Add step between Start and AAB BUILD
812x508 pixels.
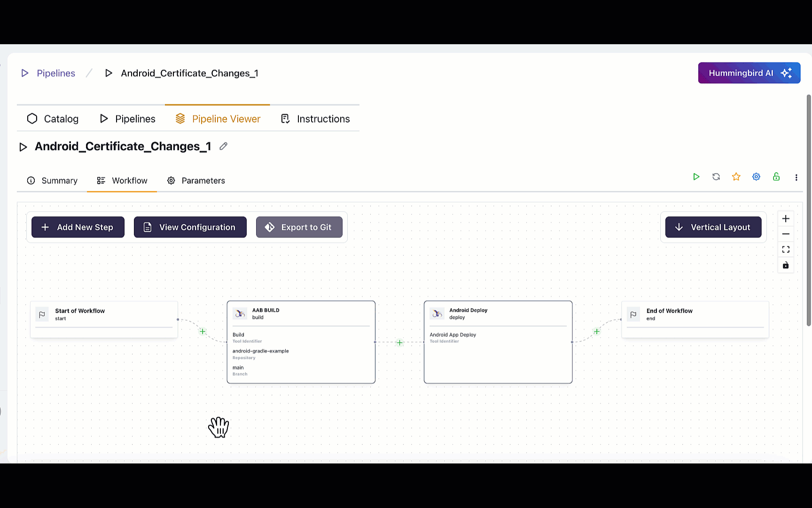pyautogui.click(x=203, y=332)
